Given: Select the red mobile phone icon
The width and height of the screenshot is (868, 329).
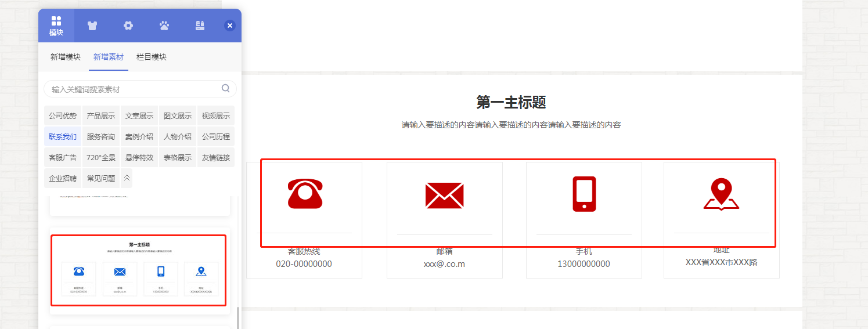Looking at the screenshot, I should 584,194.
